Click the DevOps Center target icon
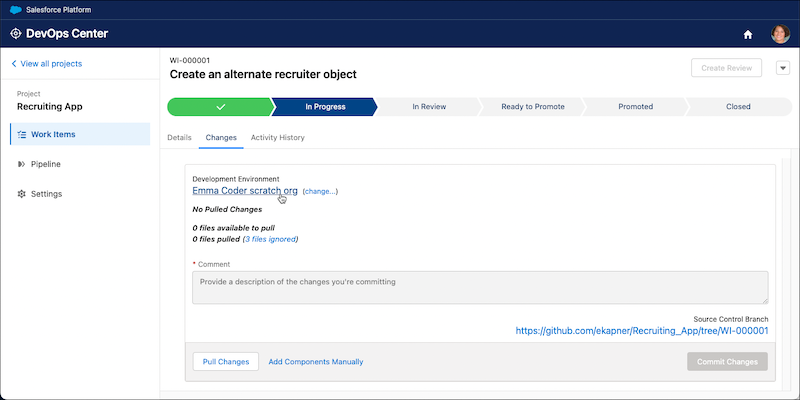This screenshot has height=400, width=800. click(x=16, y=34)
